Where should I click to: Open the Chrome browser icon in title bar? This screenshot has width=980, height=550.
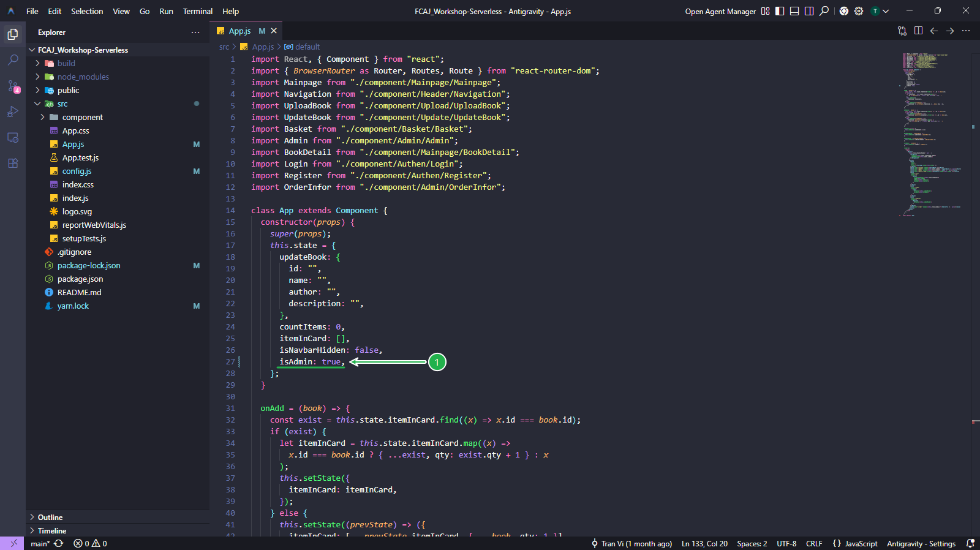point(844,11)
